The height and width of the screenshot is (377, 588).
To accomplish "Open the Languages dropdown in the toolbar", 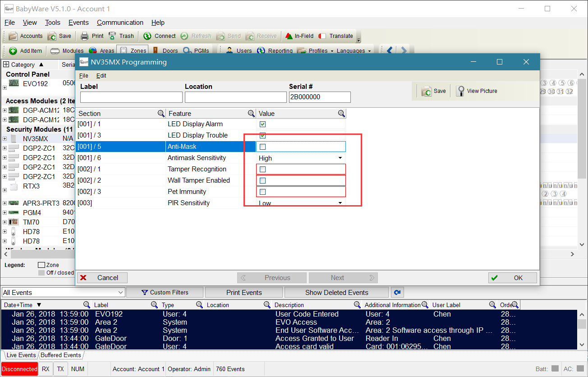I will click(x=369, y=51).
